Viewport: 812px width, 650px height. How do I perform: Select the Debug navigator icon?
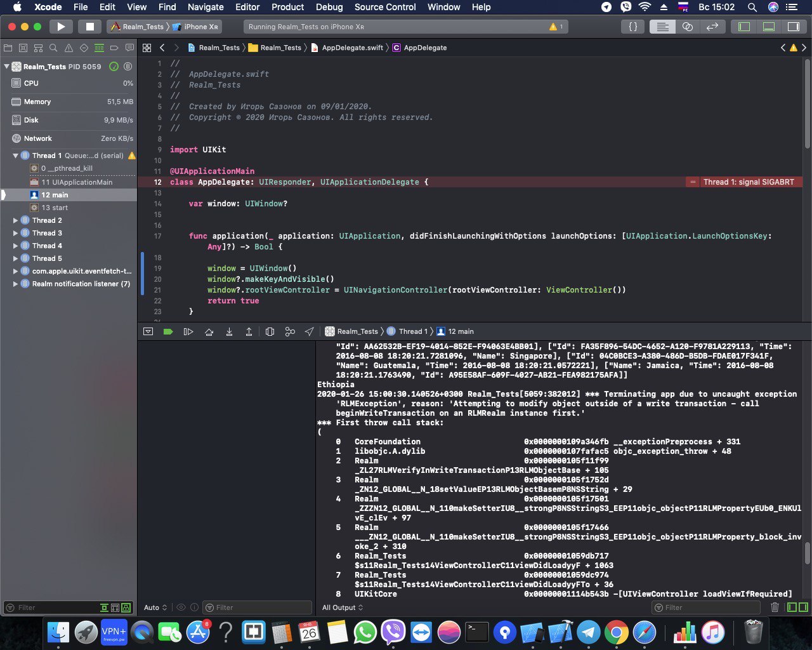coord(99,48)
